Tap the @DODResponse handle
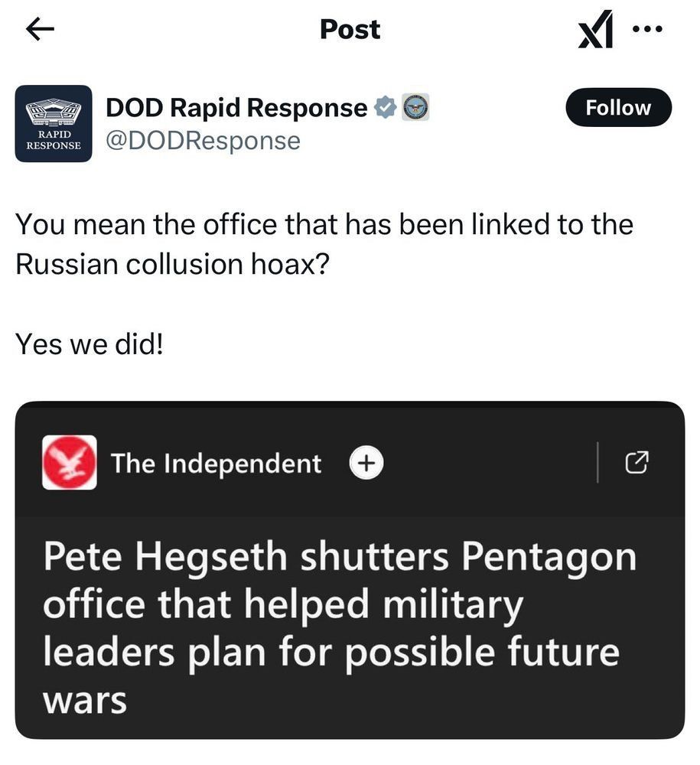 point(203,141)
